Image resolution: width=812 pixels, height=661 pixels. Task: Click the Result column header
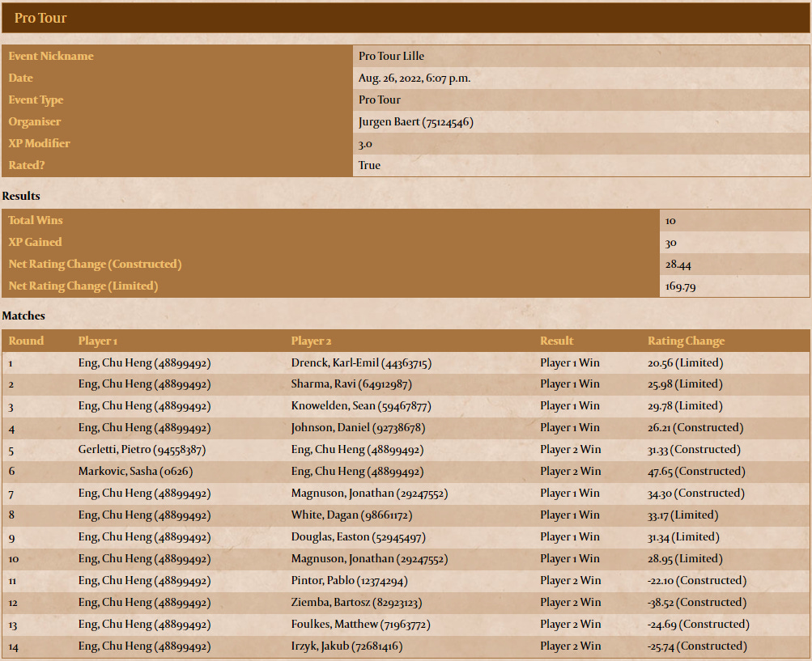[x=557, y=341]
